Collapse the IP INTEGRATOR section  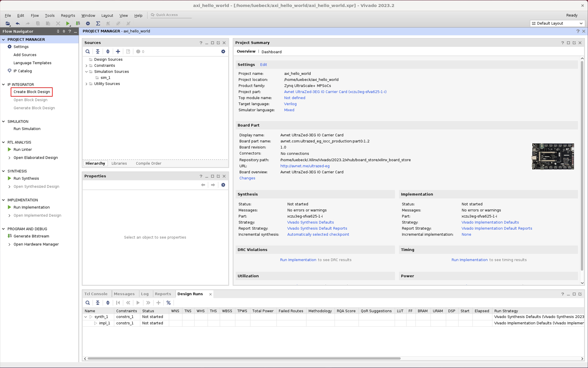tap(3, 84)
